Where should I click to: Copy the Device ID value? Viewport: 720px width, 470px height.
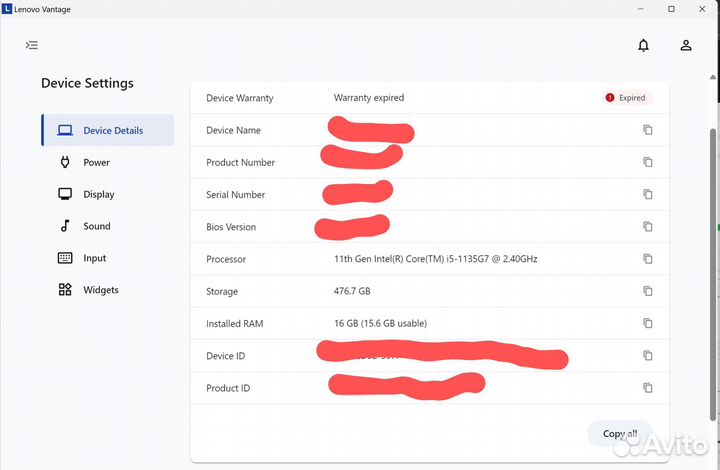[647, 355]
